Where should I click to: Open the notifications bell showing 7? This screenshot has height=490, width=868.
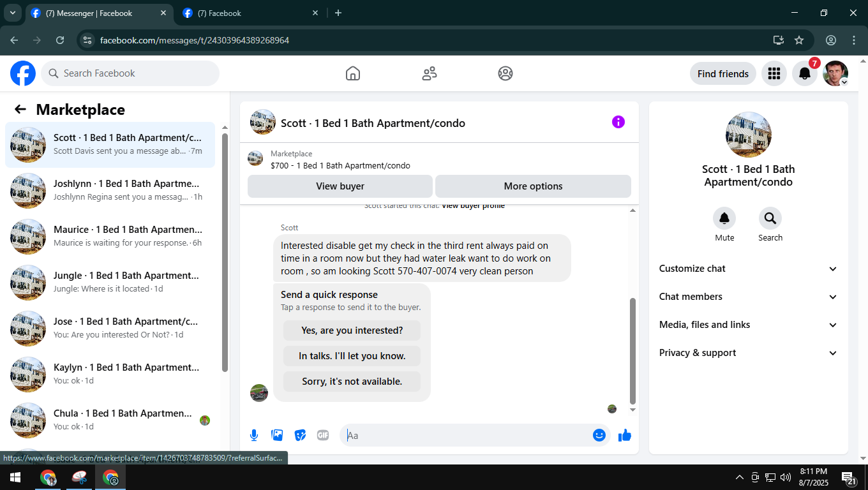click(805, 74)
